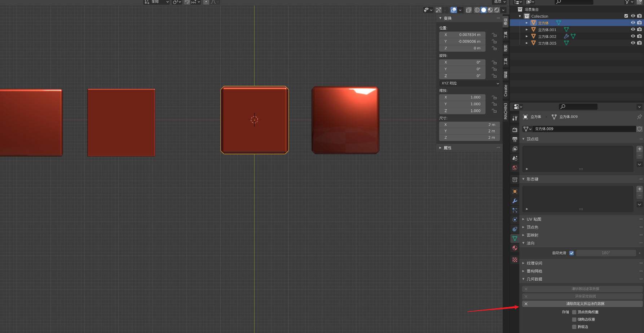Open the Object Constraints tab
644x333 pixels.
pos(515,229)
